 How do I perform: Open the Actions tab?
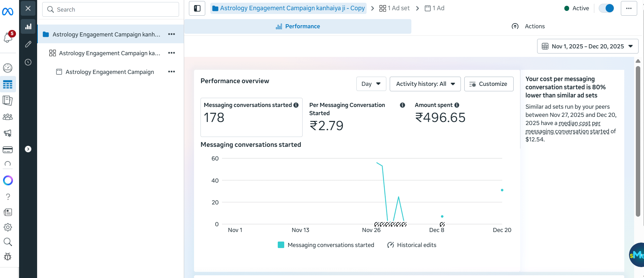pos(528,27)
